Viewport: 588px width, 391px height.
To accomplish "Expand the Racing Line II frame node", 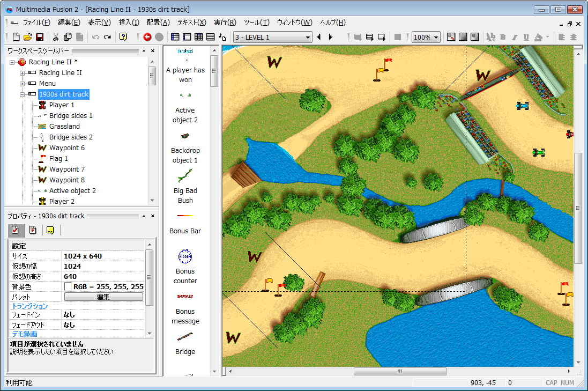I will point(22,73).
